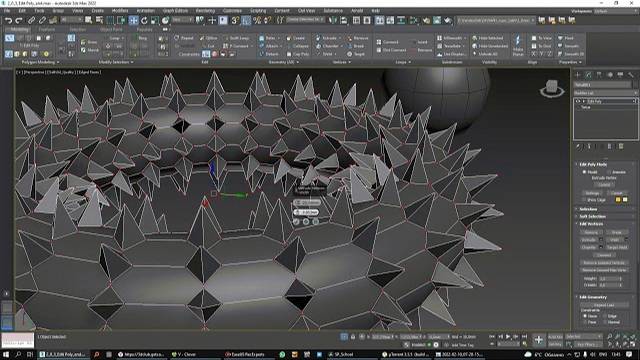The image size is (640, 360).
Task: Activate the Select and Scale tool
Action: [155, 20]
